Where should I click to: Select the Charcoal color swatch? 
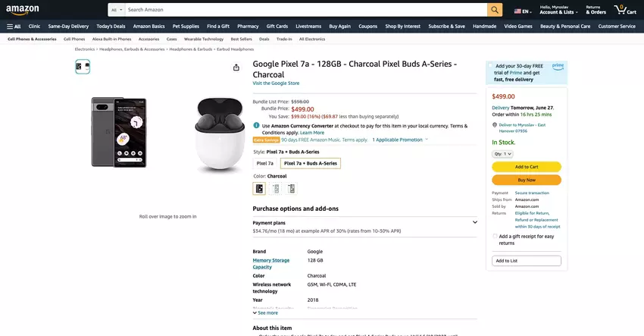pyautogui.click(x=259, y=189)
